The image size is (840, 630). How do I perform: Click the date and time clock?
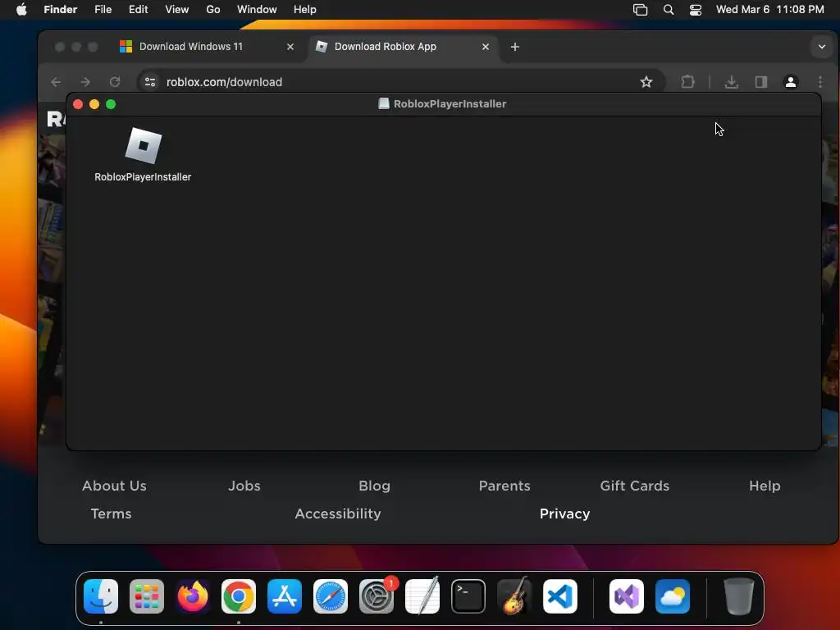(x=769, y=9)
